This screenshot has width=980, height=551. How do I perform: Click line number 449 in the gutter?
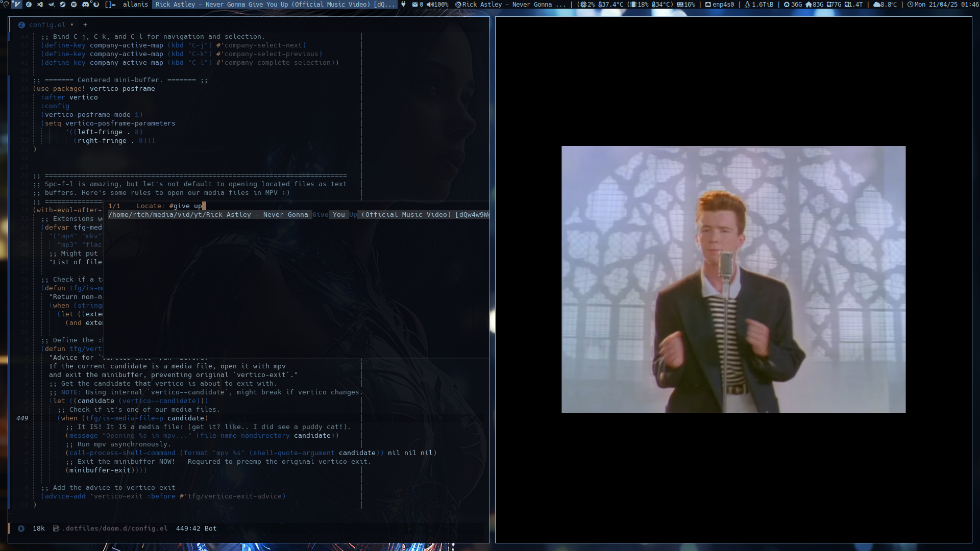[x=22, y=418]
